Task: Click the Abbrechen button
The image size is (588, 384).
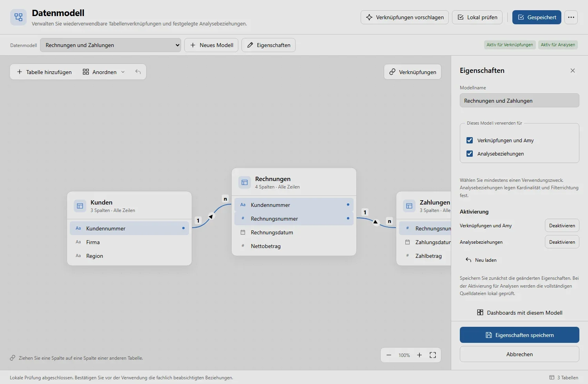Action: coord(519,354)
